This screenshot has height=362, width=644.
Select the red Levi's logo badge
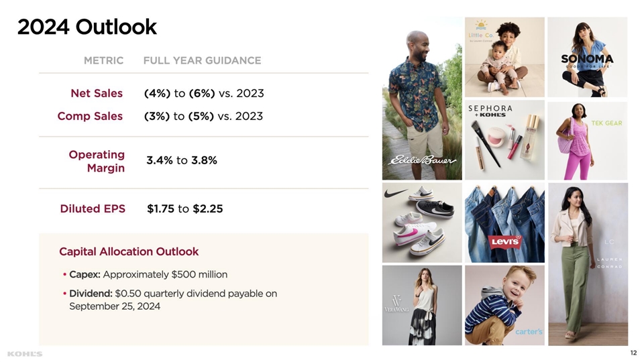(505, 241)
